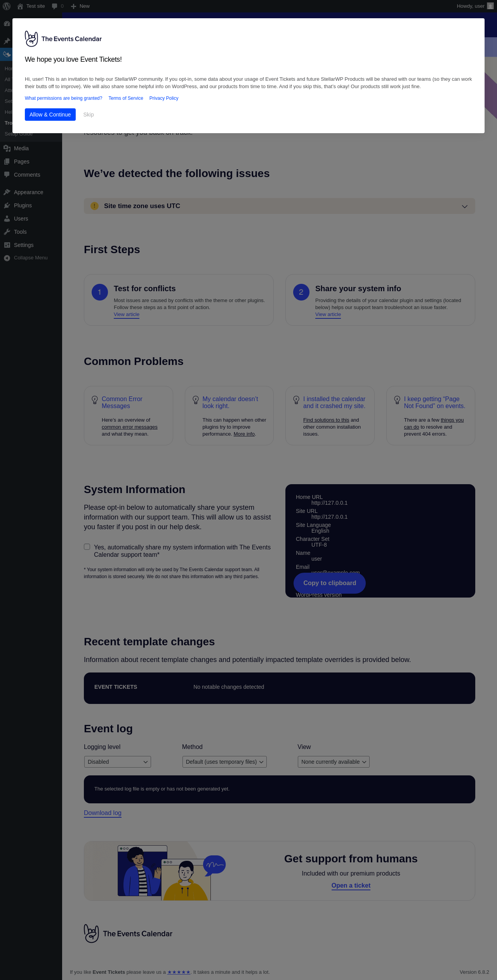Image resolution: width=497 pixels, height=980 pixels.
Task: Click the Plugins plug icon
Action: tap(7, 205)
